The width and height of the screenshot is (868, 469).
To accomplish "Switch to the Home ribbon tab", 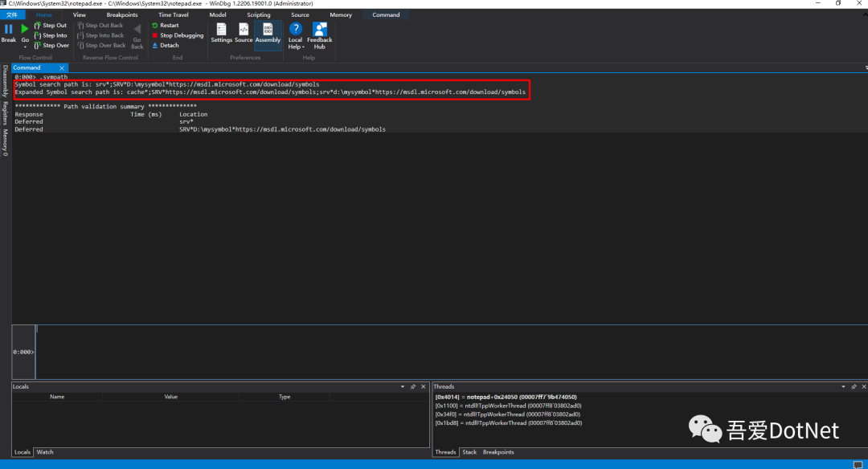I will (44, 15).
